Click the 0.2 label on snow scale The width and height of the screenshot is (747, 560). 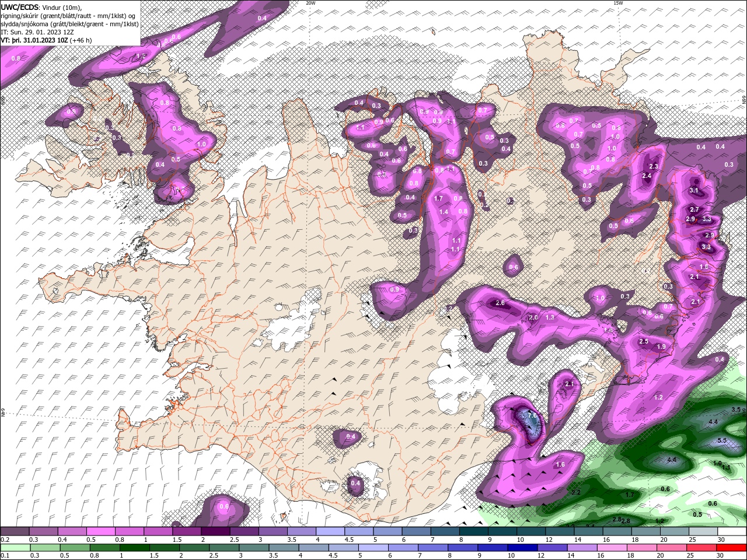click(5, 540)
